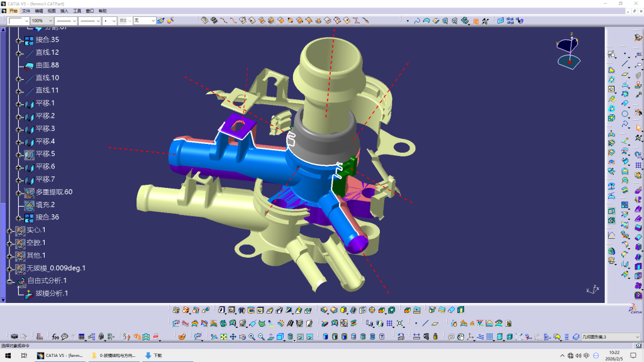Select 拔模分析.1 draft analysis node
The width and height of the screenshot is (644, 362).
(50, 293)
